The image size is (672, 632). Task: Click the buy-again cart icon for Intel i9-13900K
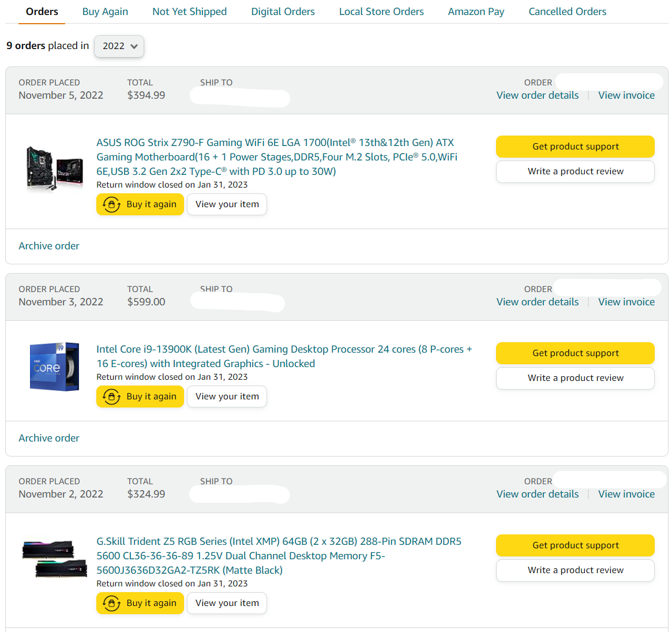coord(111,397)
